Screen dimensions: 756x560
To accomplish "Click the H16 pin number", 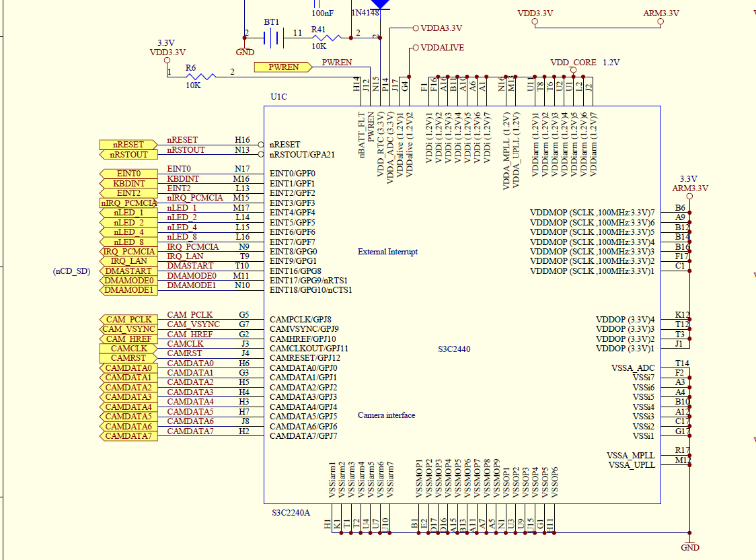I will point(242,140).
